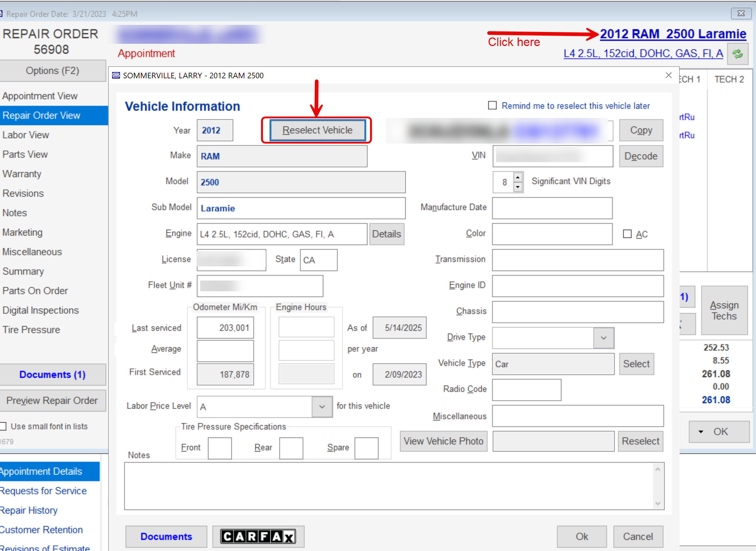Select Repair History
Image resolution: width=756 pixels, height=551 pixels.
point(29,510)
